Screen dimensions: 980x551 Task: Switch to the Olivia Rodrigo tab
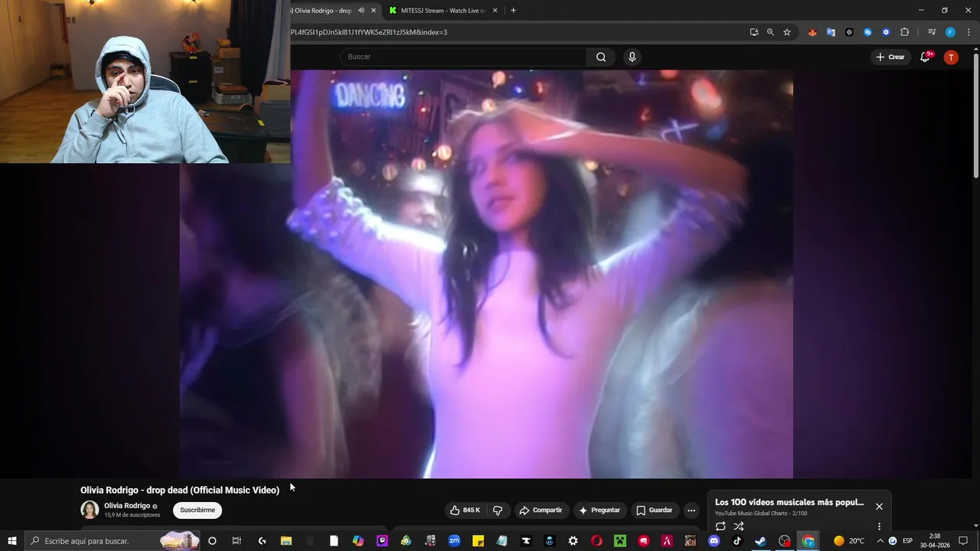click(x=323, y=11)
